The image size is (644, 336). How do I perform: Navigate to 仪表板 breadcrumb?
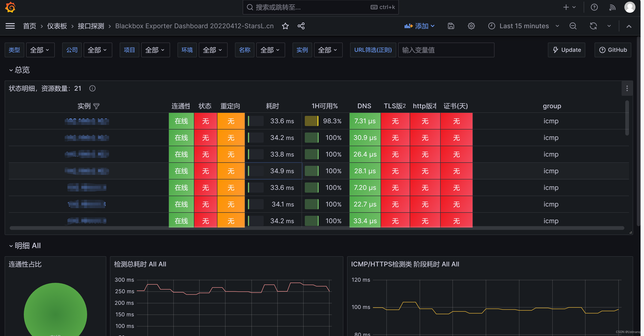tap(57, 26)
